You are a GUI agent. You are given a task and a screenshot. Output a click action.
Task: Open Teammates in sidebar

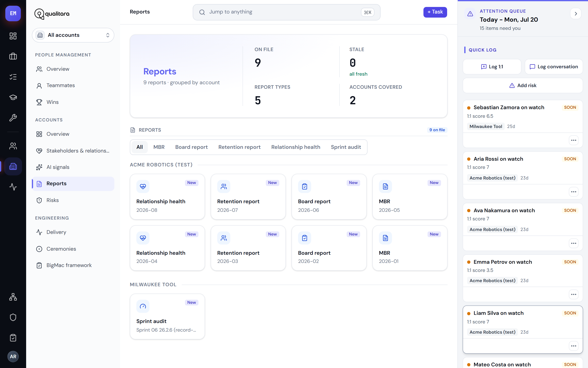[73, 85]
